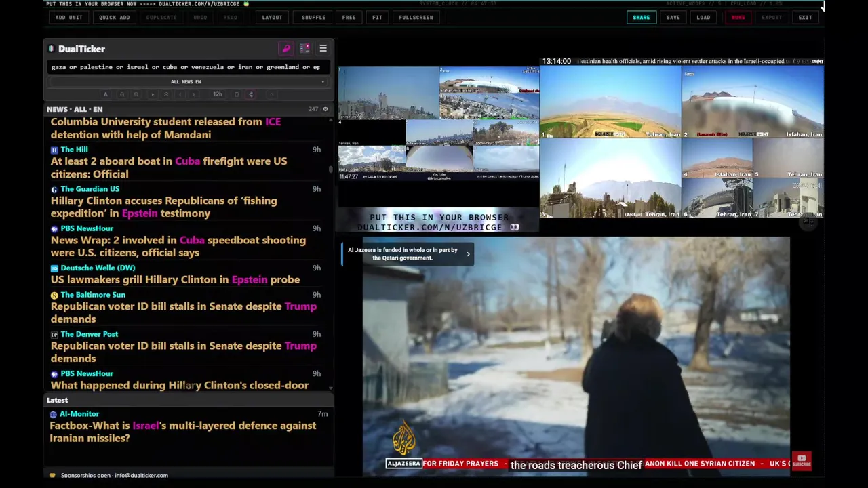The width and height of the screenshot is (868, 488).
Task: Expand Al Jazeera Qatari funding notice chevron
Action: pos(468,254)
